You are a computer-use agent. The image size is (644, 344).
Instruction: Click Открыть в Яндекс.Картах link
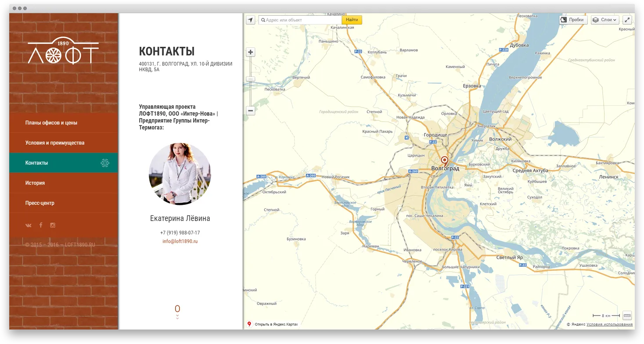tap(276, 324)
